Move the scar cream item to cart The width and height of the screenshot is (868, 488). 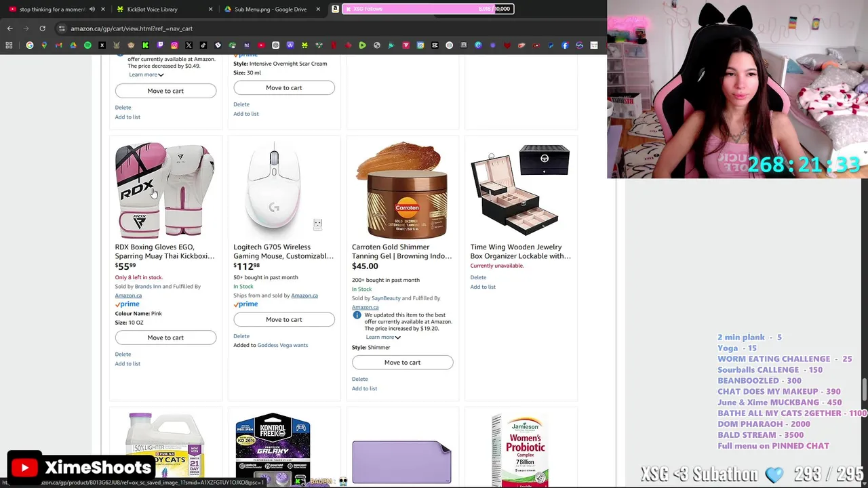pos(284,87)
